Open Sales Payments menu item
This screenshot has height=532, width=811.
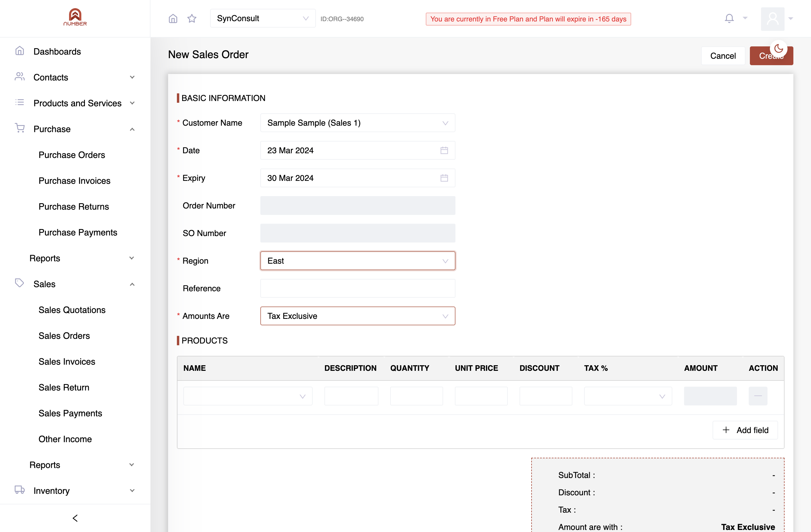click(70, 413)
